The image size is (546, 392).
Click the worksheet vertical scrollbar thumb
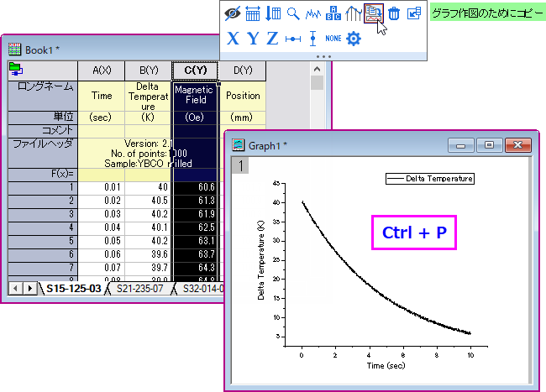[317, 83]
